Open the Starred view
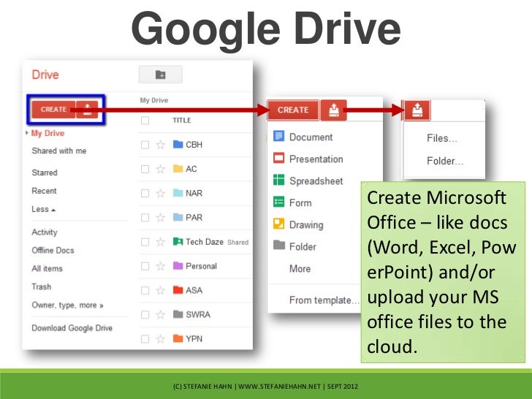532x399 pixels. point(45,172)
